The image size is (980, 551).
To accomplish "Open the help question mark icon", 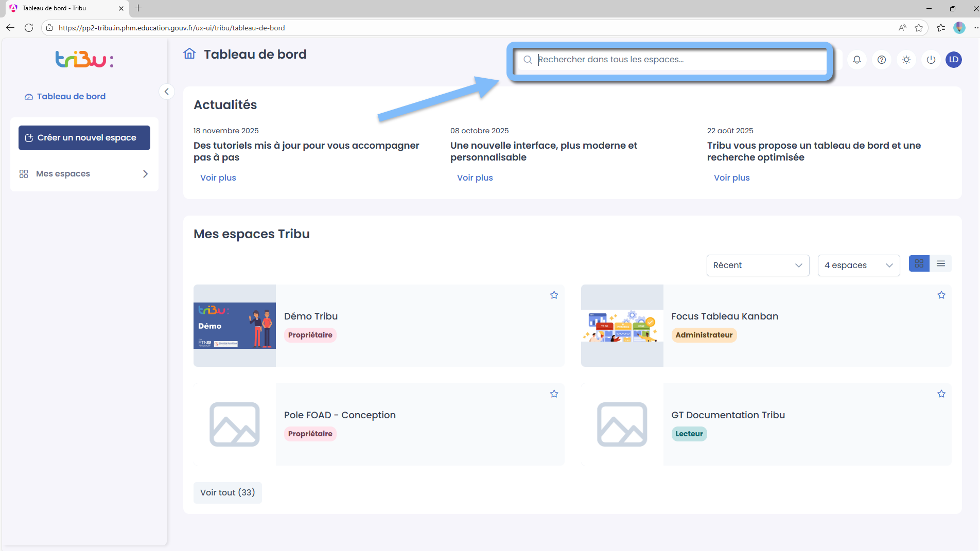I will tap(882, 60).
